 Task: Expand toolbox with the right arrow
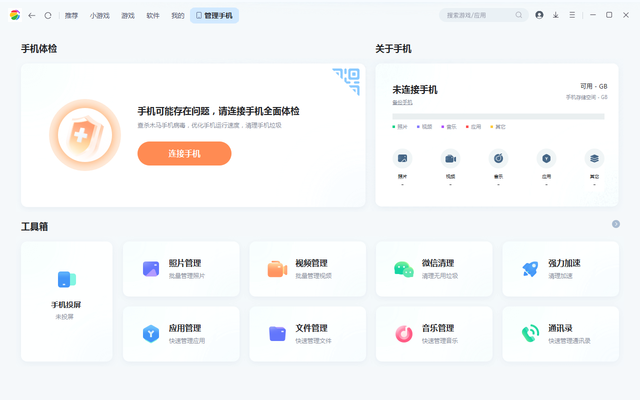[x=616, y=224]
